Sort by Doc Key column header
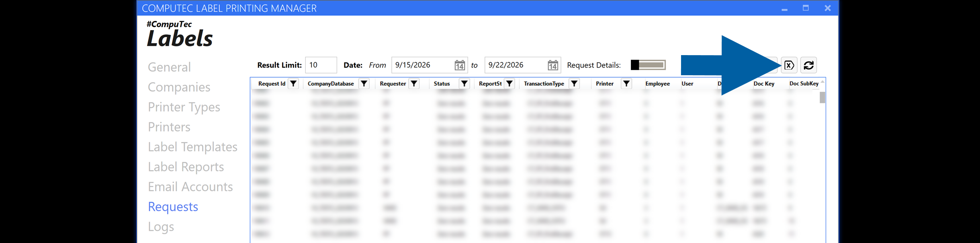Image resolution: width=980 pixels, height=243 pixels. (x=764, y=84)
